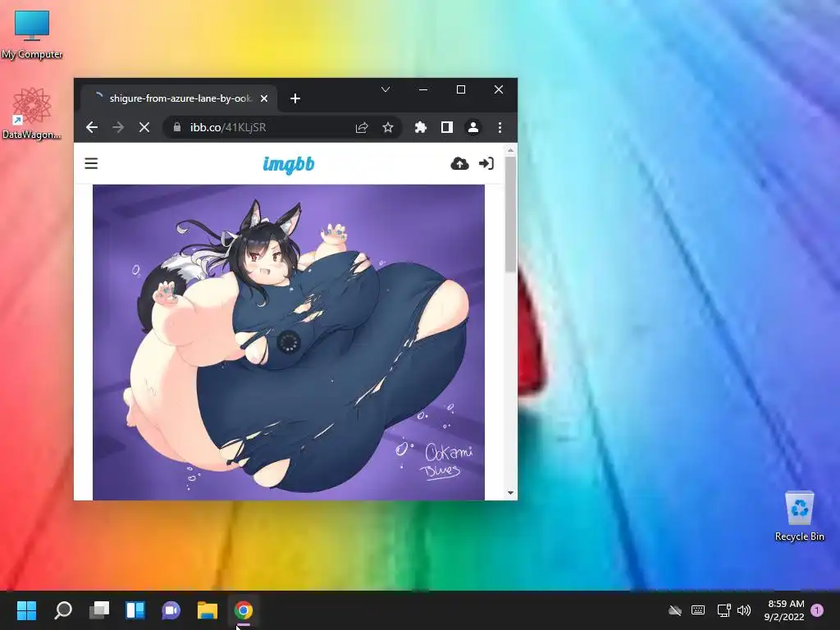Toggle the Chrome side panel icon

click(447, 127)
